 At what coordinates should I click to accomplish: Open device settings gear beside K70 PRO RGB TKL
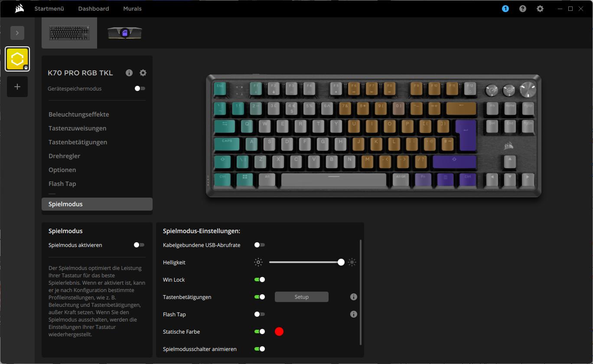pyautogui.click(x=143, y=73)
